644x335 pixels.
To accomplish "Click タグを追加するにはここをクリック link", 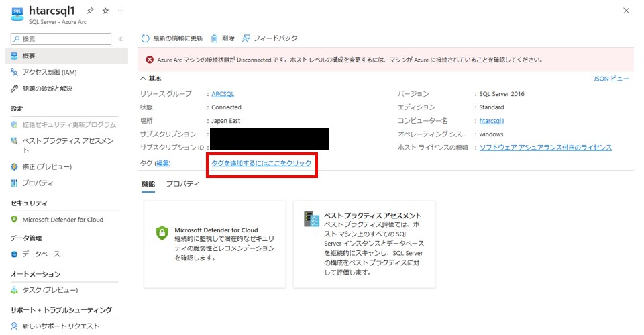I will tap(262, 163).
